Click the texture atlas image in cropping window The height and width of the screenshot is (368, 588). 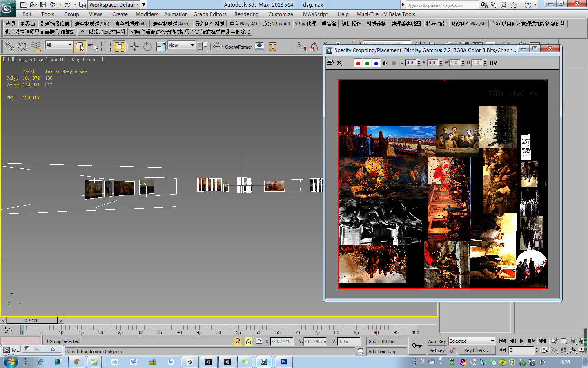[x=443, y=184]
